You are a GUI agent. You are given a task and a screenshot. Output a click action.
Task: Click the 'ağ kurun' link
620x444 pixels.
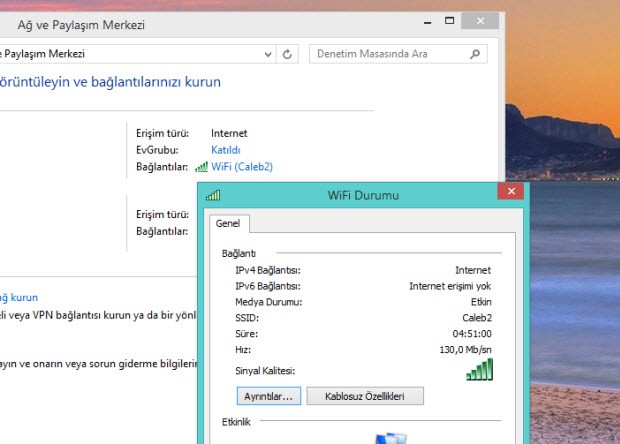[x=19, y=297]
